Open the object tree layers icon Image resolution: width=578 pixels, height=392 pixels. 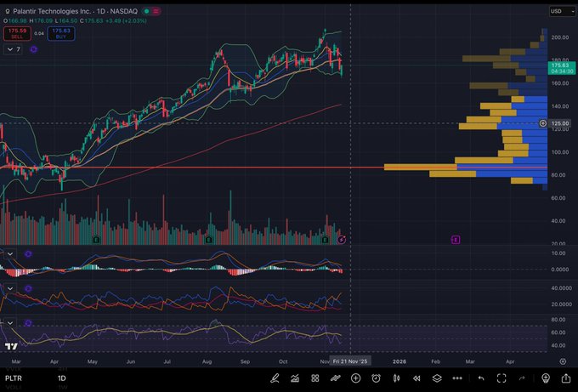[436, 378]
